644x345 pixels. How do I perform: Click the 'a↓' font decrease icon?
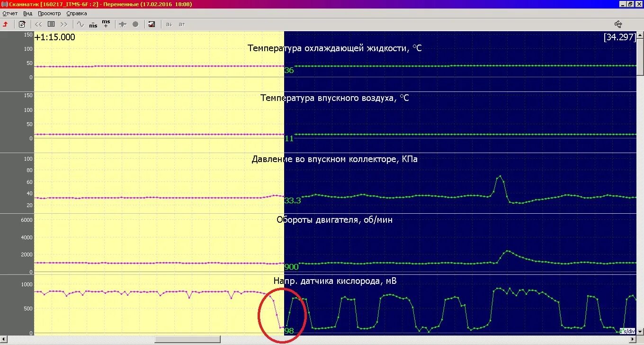169,24
